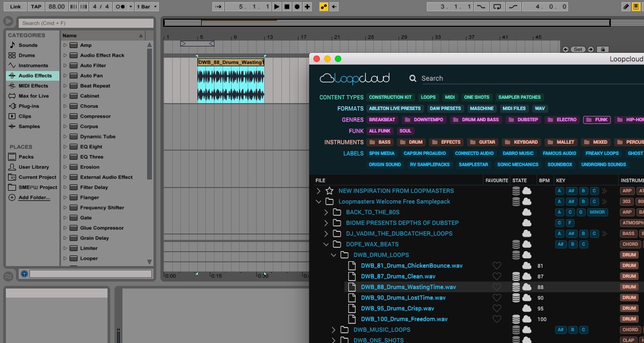Select the Samples category
Screen dimensions: 644x343
[29, 127]
